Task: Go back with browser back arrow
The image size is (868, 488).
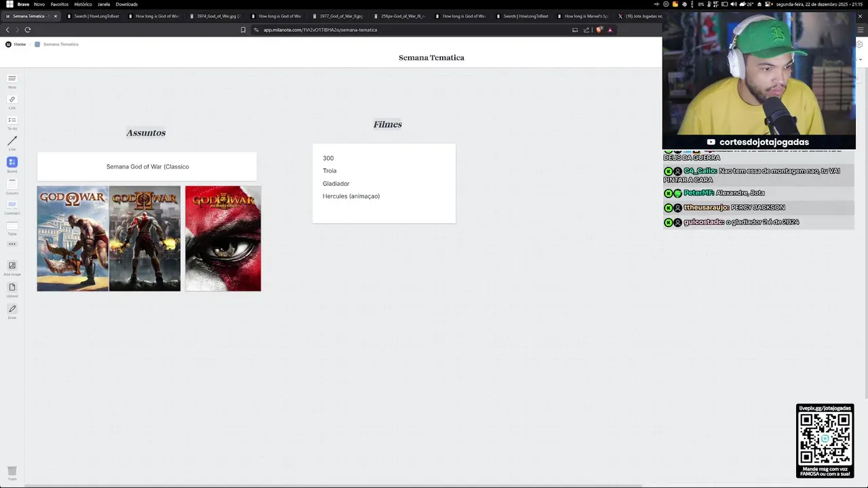Action: pyautogui.click(x=7, y=30)
